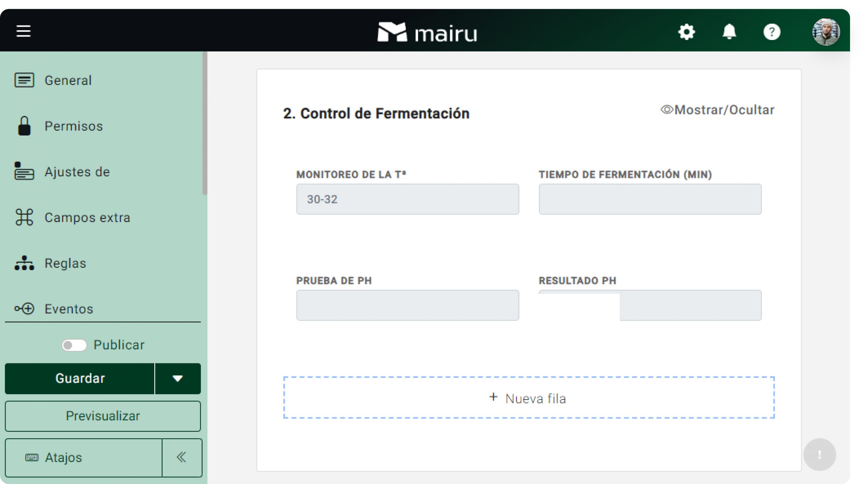
Task: Click the help question mark icon
Action: point(772,32)
